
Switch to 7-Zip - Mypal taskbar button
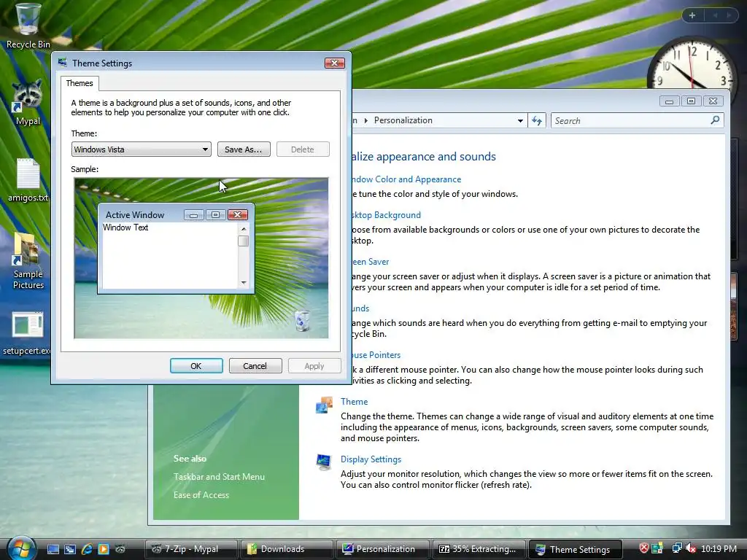[190, 549]
